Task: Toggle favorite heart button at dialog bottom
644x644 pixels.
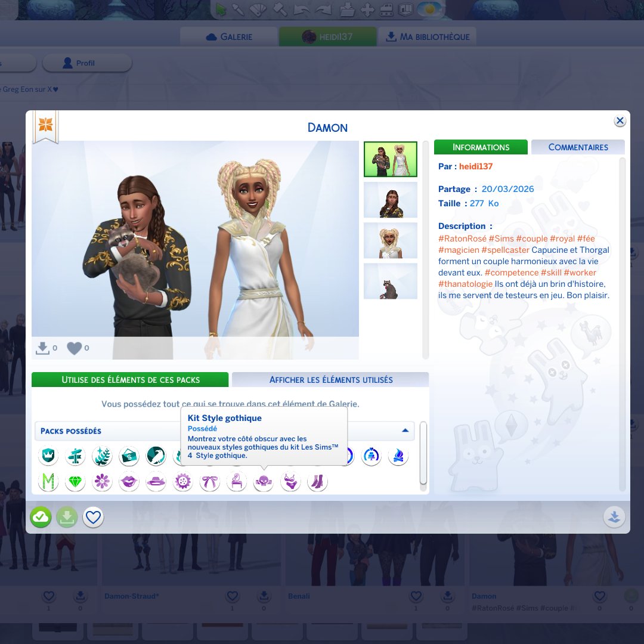Action: click(93, 517)
